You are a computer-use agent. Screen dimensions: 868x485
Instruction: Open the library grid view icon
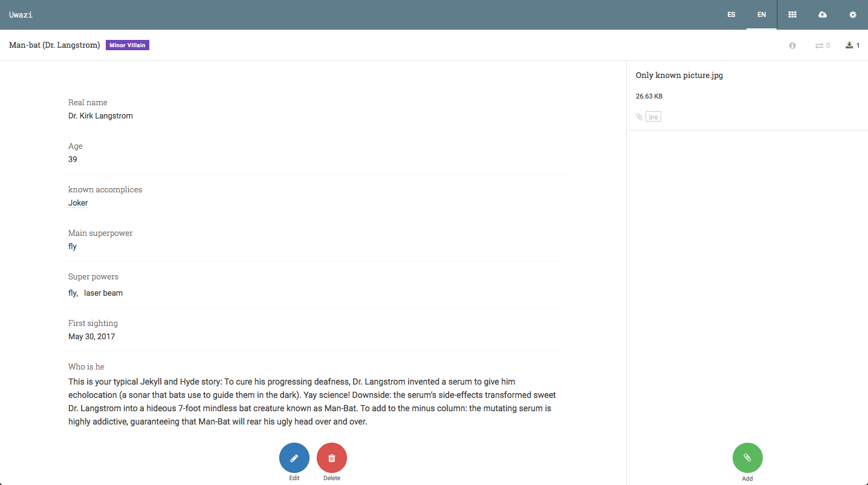click(x=792, y=15)
